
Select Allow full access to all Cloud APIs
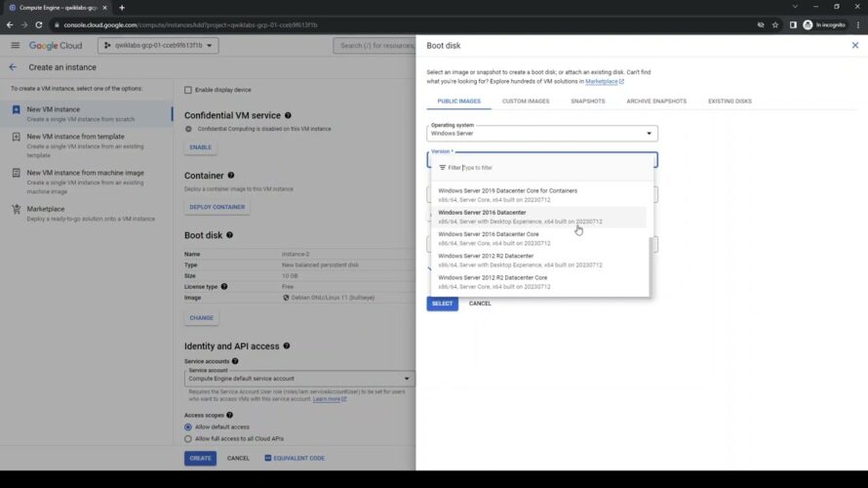tap(188, 438)
